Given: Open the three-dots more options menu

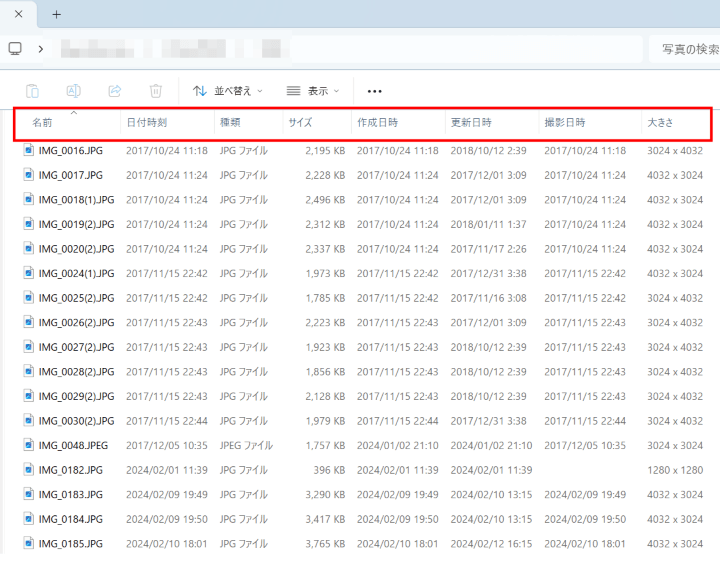Looking at the screenshot, I should point(374,91).
